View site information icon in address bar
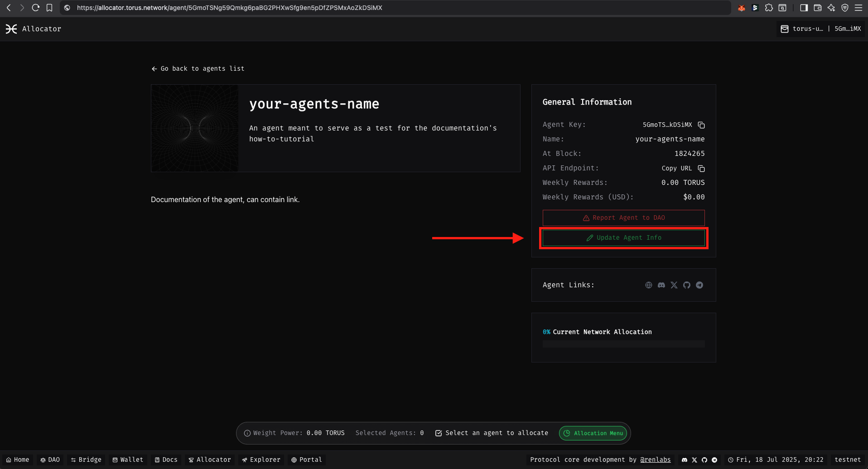This screenshot has width=868, height=469. click(67, 8)
